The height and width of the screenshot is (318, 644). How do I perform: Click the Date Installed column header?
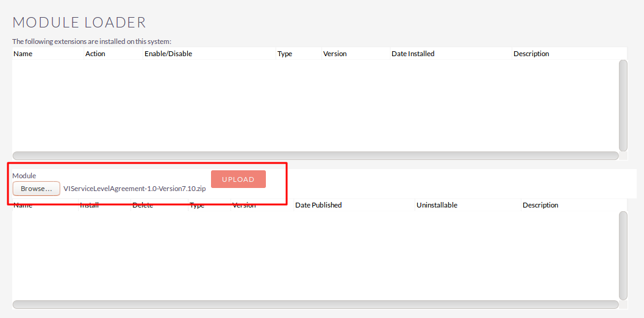[x=413, y=54]
